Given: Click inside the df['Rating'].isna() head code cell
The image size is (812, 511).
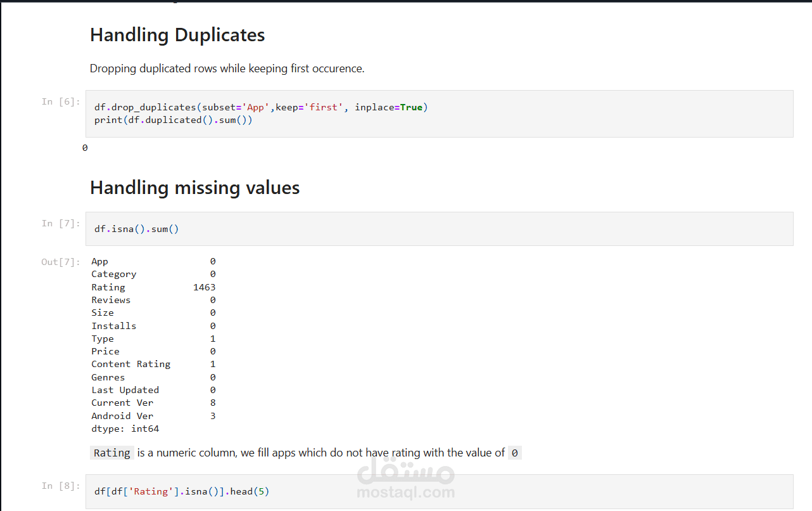Looking at the screenshot, I should tap(439, 491).
